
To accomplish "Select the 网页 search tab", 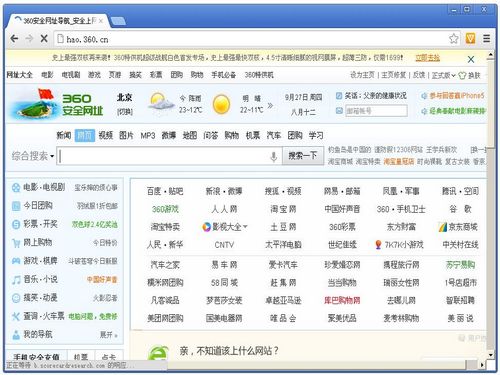I will 85,135.
